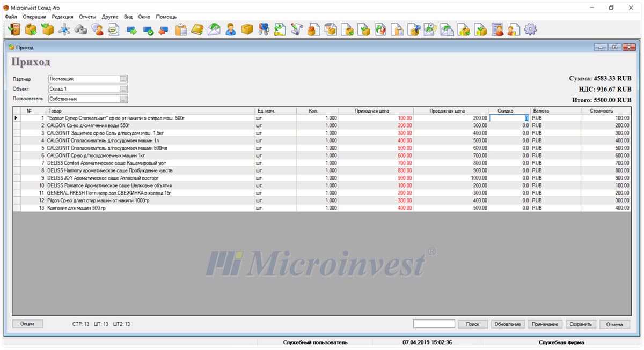The width and height of the screenshot is (644, 350).
Task: Click the exit door icon in toolbar
Action: pyautogui.click(x=14, y=29)
